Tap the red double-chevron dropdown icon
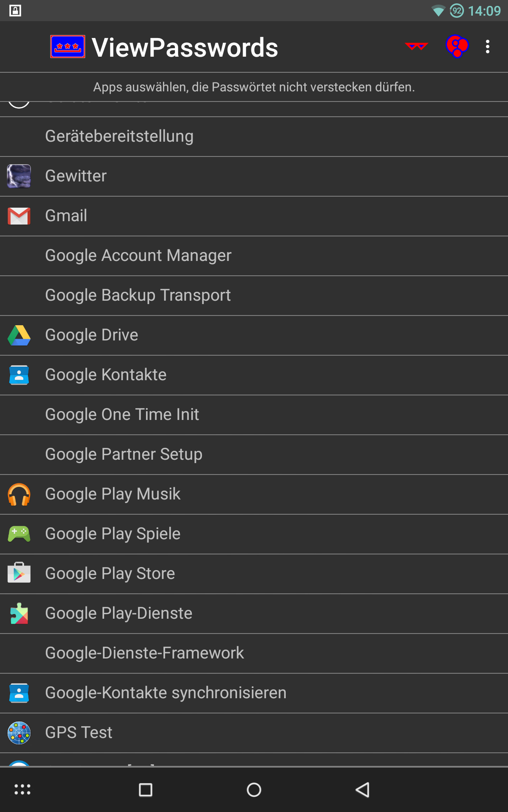The image size is (508, 812). click(x=416, y=47)
